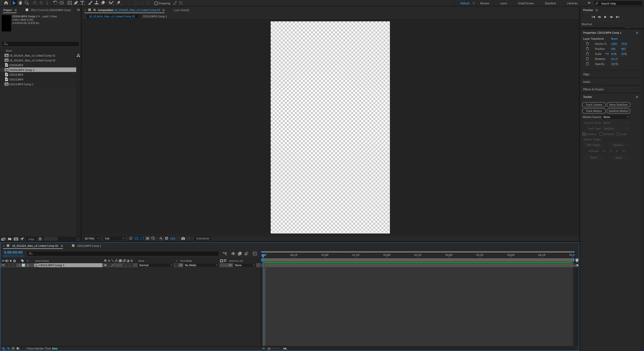
Task: Pick the Puppet Pin tool
Action: tap(119, 3)
